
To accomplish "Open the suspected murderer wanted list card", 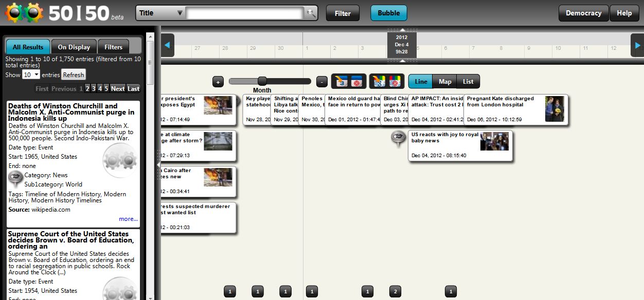I will (x=198, y=217).
